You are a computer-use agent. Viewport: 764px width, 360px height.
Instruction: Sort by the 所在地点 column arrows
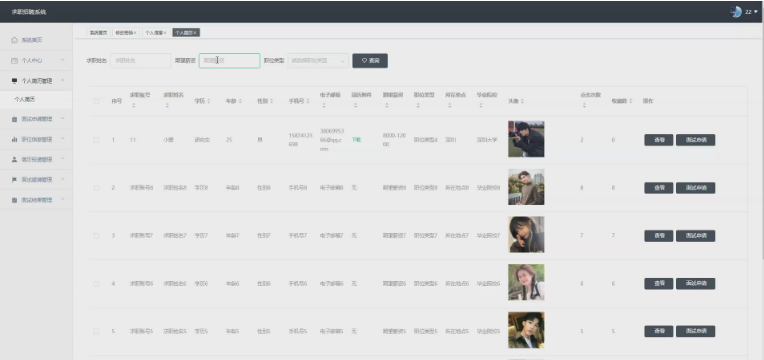click(449, 106)
